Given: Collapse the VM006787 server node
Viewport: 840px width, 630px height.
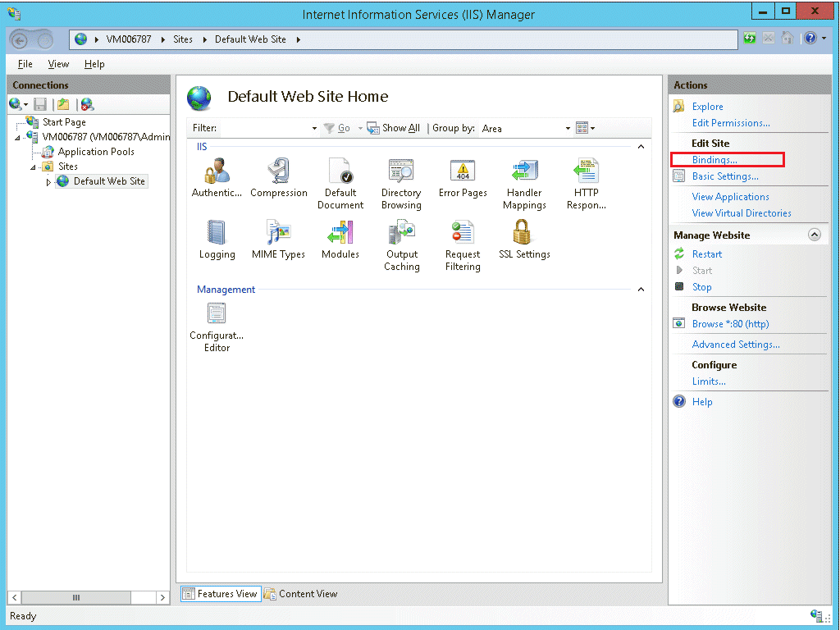Looking at the screenshot, I should pyautogui.click(x=18, y=138).
